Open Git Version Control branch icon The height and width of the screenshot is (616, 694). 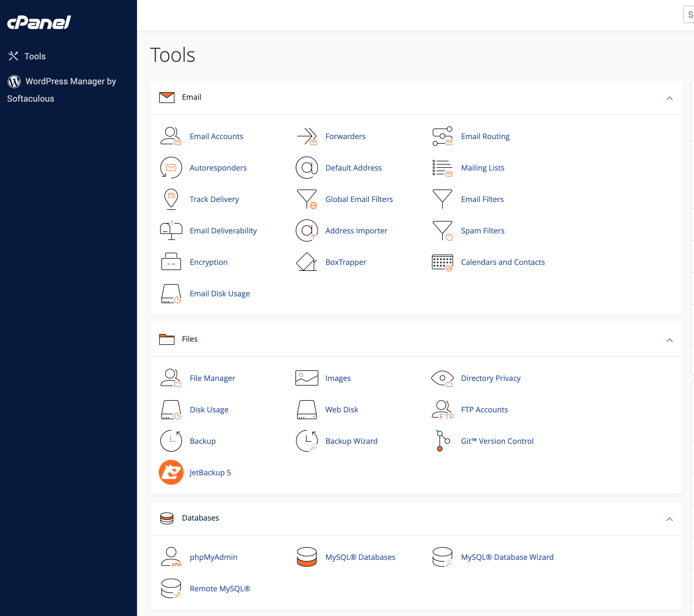point(442,441)
